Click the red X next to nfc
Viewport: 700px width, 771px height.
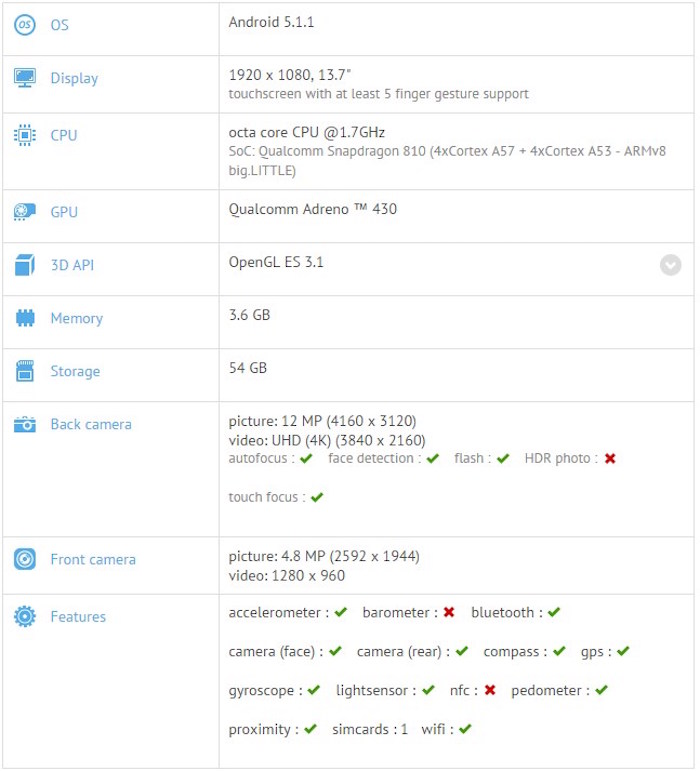[490, 690]
